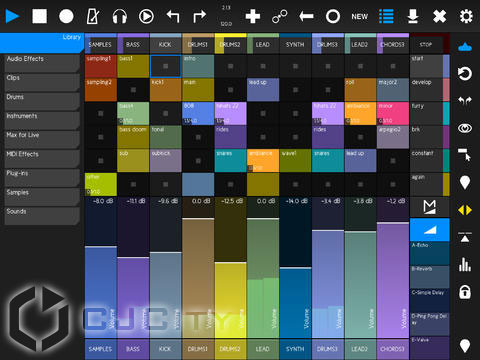Arm global recording with the circle button
The width and height of the screenshot is (480, 360).
pyautogui.click(x=66, y=16)
